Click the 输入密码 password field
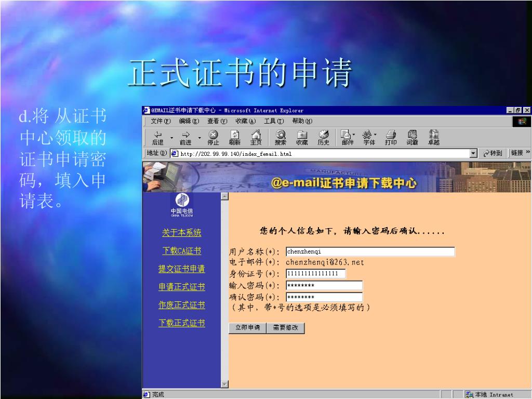This screenshot has width=532, height=399. click(324, 285)
